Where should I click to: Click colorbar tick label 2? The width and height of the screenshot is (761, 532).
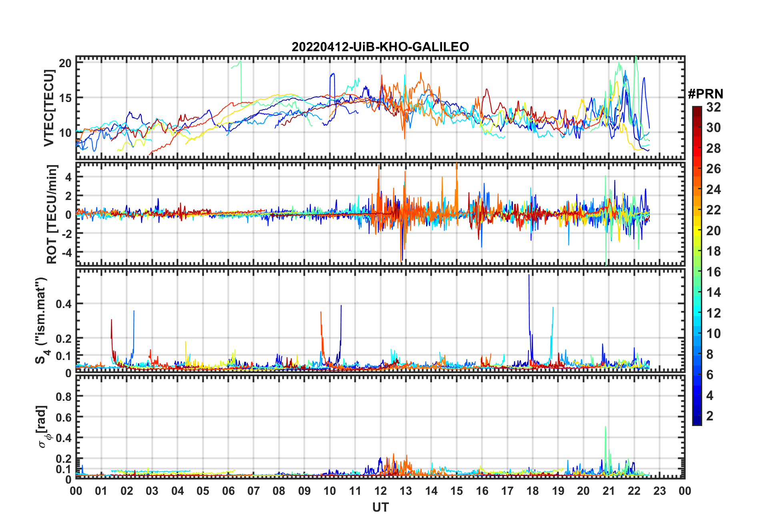pos(710,416)
